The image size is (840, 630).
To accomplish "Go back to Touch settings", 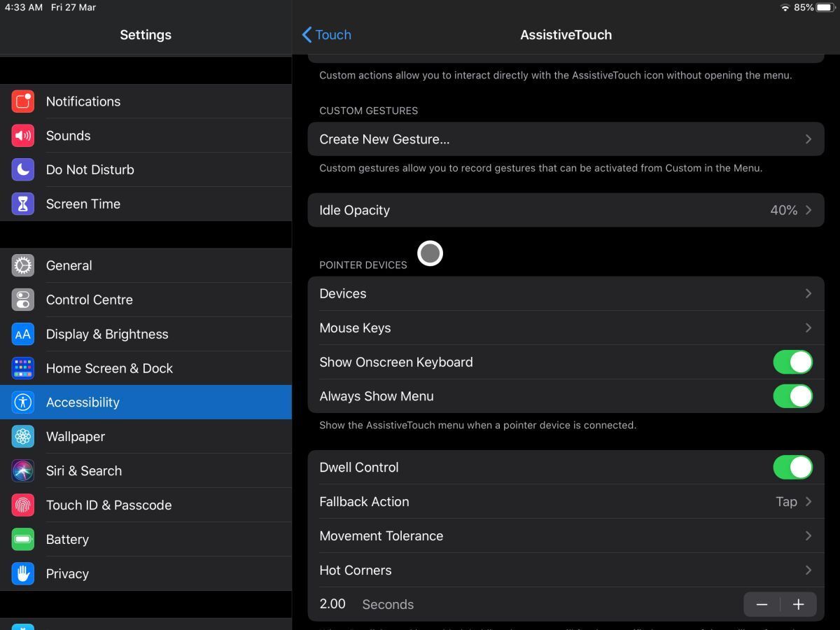I will pos(326,34).
